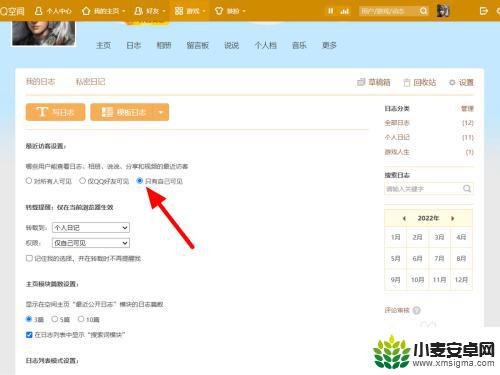Open 个人日记 category link in sidebar
Image resolution: width=500 pixels, height=375 pixels.
pyautogui.click(x=397, y=137)
